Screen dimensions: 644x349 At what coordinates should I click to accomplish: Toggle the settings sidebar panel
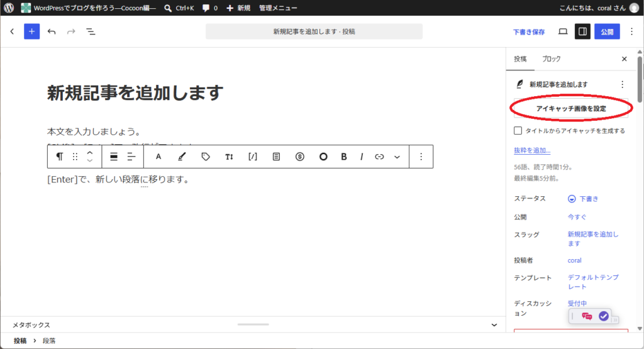[582, 31]
